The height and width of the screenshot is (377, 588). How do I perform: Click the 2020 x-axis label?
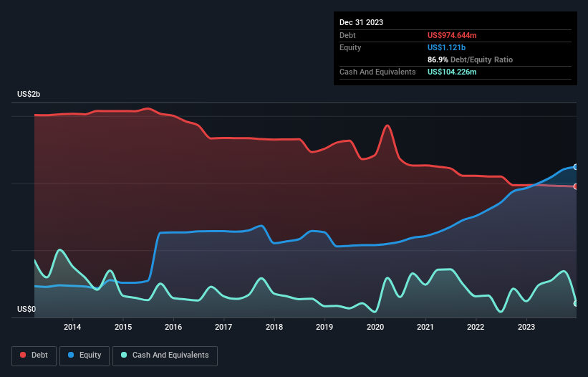tap(375, 327)
